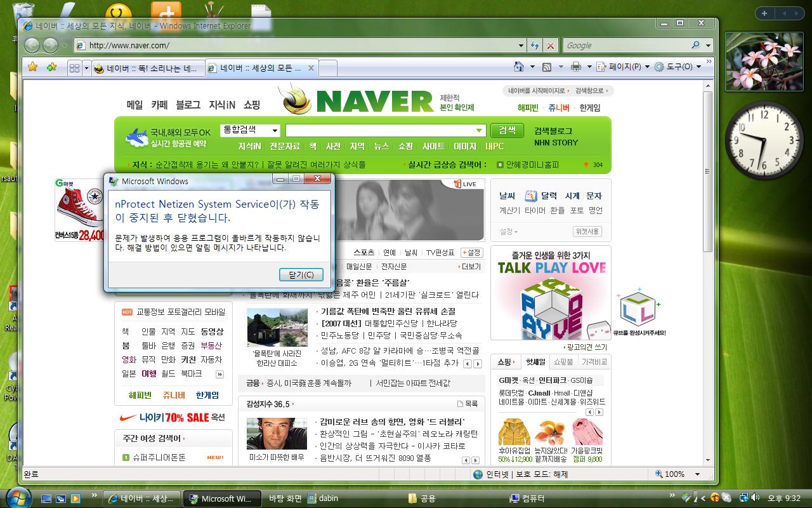The image size is (812, 508).
Task: Click the Add to Favorites icon
Action: tap(52, 67)
